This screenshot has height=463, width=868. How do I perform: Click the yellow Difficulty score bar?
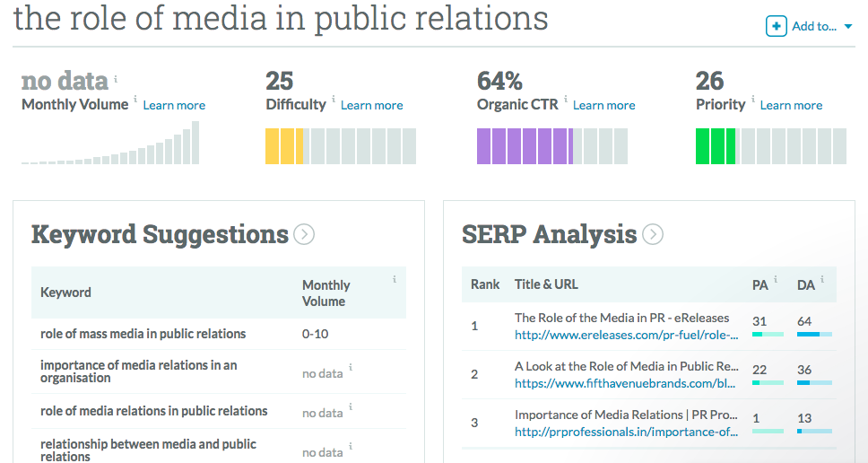tap(283, 146)
